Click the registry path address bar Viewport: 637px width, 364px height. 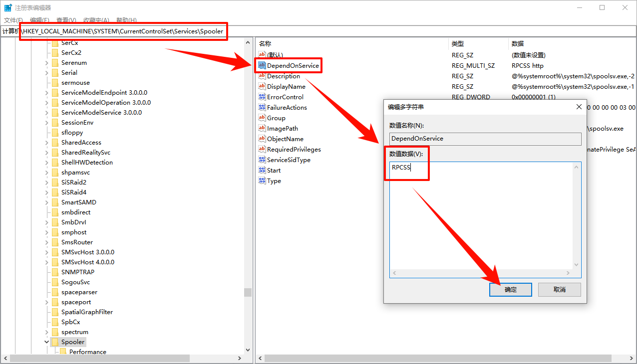(318, 31)
